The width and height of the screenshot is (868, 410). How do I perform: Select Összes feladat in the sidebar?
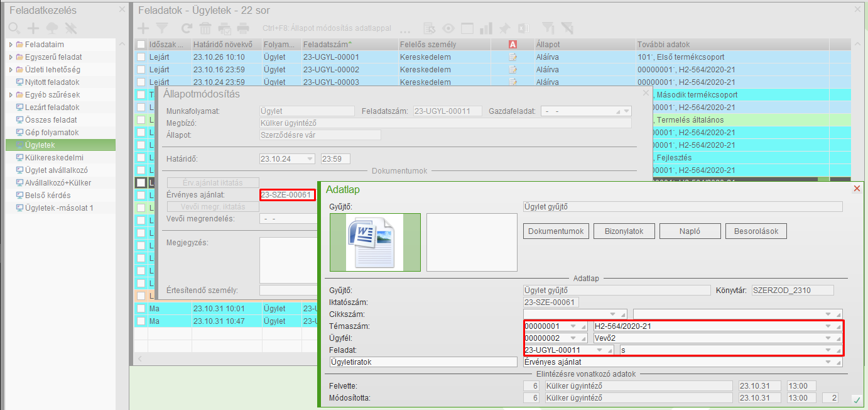(51, 120)
